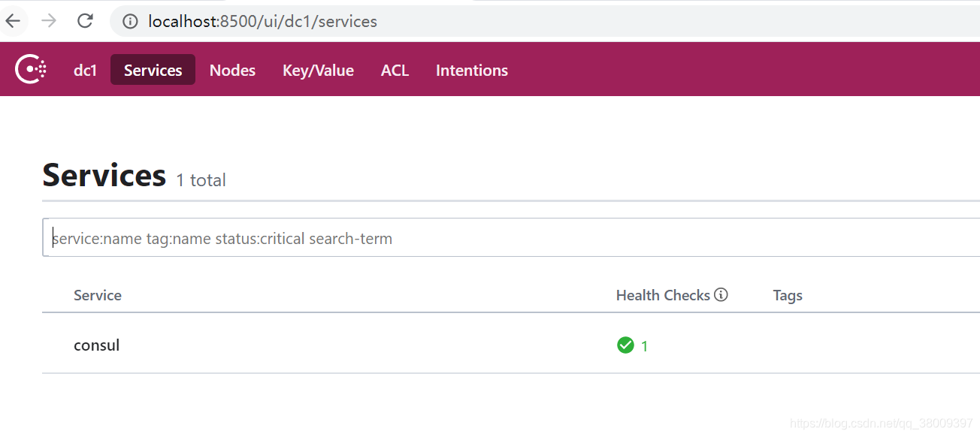Open the consul service link
This screenshot has width=980, height=437.
[x=97, y=345]
